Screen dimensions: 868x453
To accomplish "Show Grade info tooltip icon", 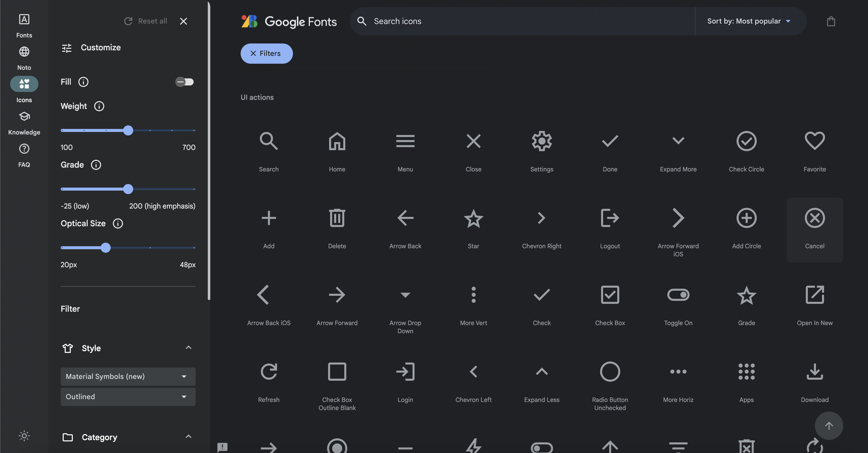I will click(96, 165).
